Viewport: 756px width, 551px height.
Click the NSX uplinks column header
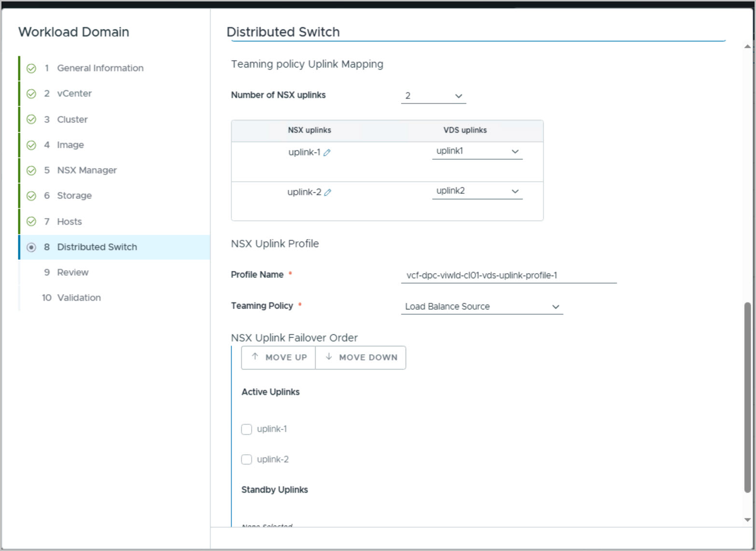(x=309, y=130)
